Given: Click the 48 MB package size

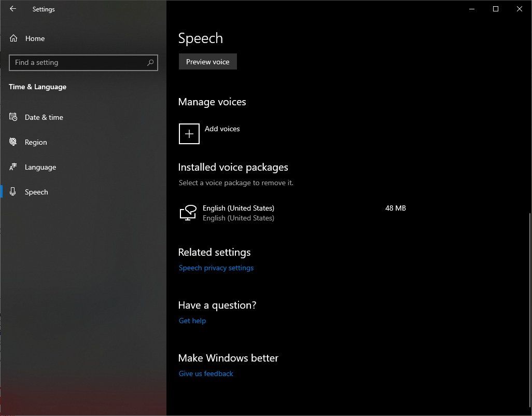Looking at the screenshot, I should [396, 208].
